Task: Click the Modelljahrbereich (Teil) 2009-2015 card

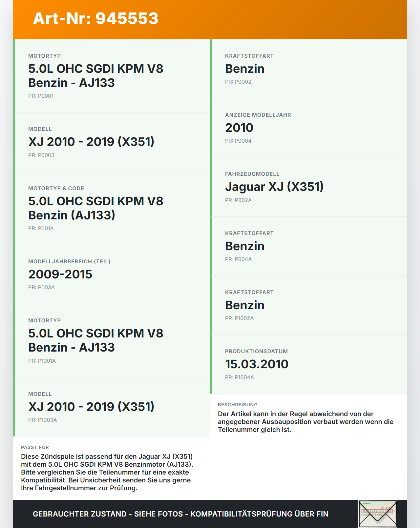Action: [x=112, y=274]
